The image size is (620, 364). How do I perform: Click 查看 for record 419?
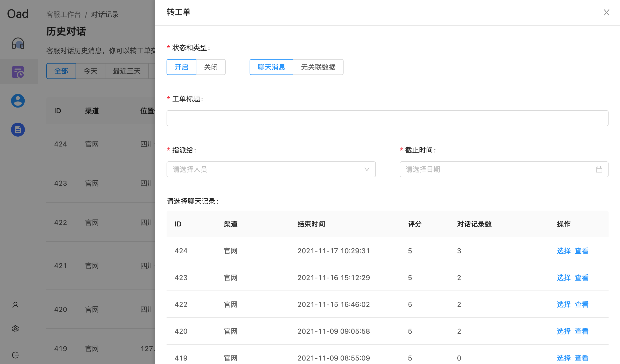[x=581, y=358]
